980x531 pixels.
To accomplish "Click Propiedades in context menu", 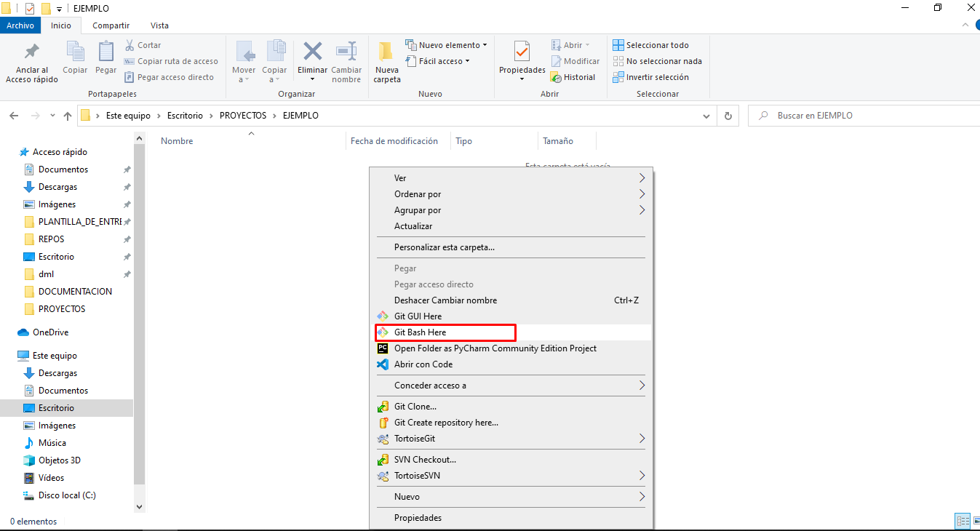I will point(510,518).
